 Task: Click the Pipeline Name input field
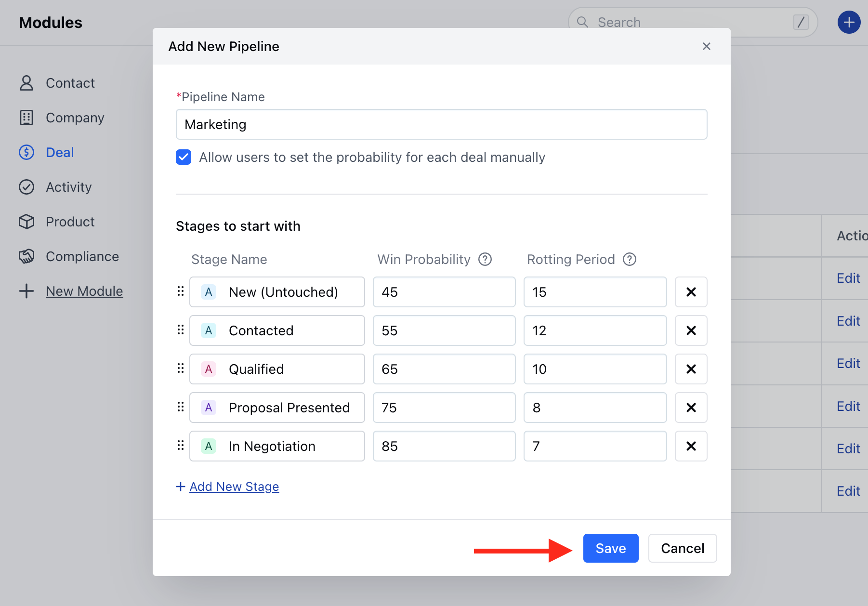441,124
